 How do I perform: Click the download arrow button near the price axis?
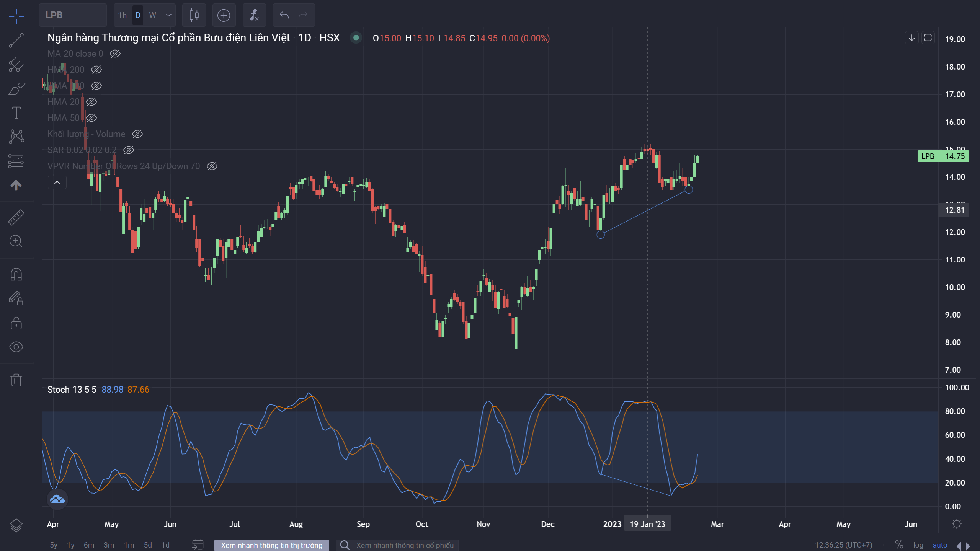(912, 38)
